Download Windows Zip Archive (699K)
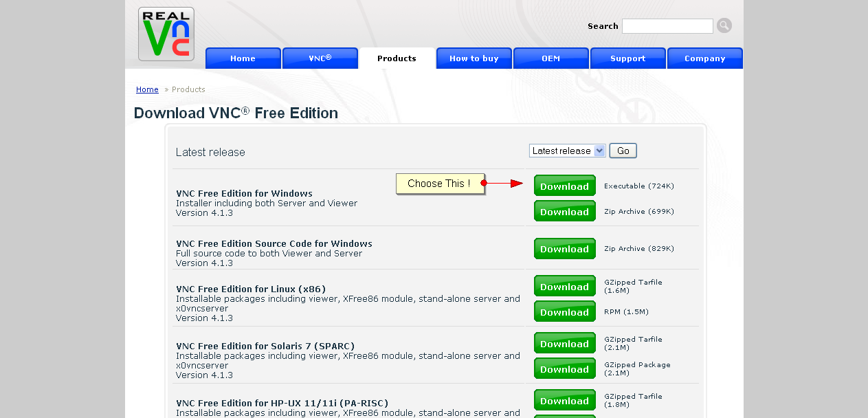 565,211
